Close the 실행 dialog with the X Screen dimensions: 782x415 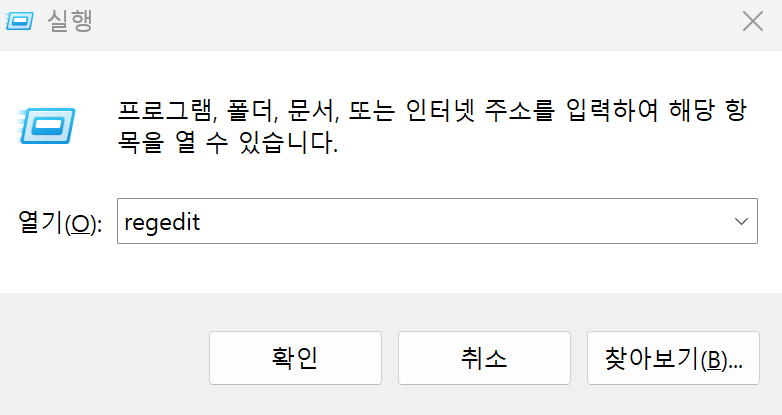[753, 21]
